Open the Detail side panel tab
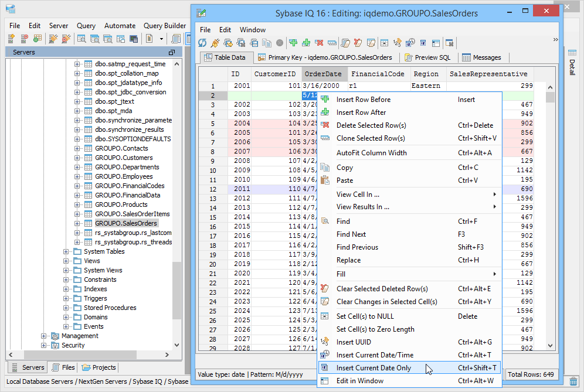This screenshot has width=584, height=392. [x=572, y=63]
